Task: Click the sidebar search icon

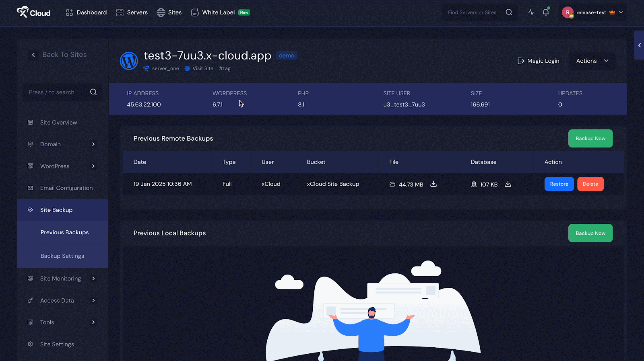Action: [93, 92]
